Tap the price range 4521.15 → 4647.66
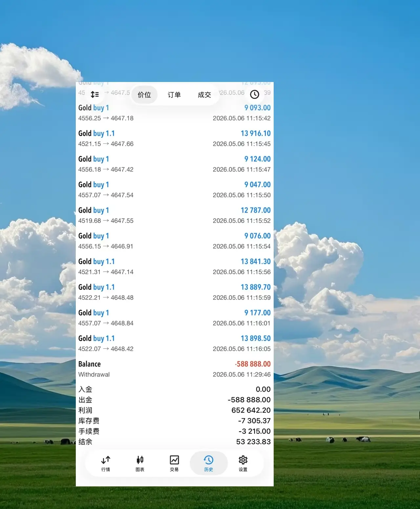The image size is (420, 509). (106, 144)
